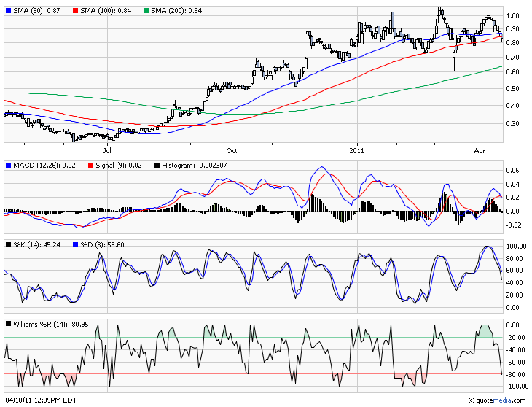The width and height of the screenshot is (532, 407).
Task: Select the '%K (14): 45.24' label
Action: click(x=37, y=245)
